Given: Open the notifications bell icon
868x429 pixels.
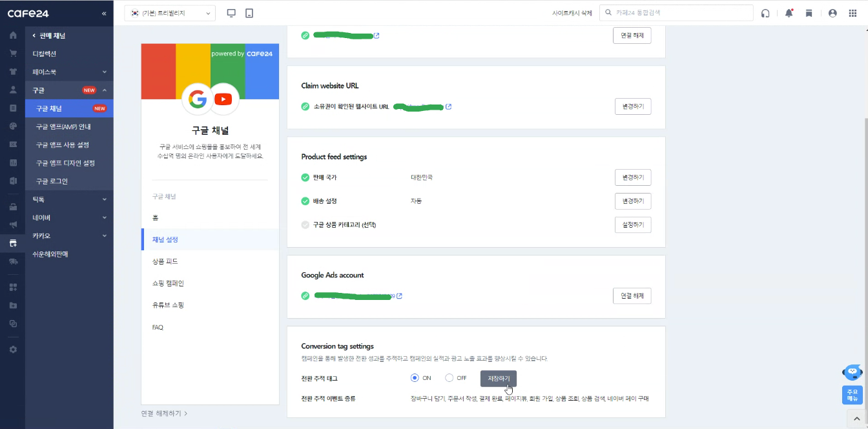Looking at the screenshot, I should 789,13.
